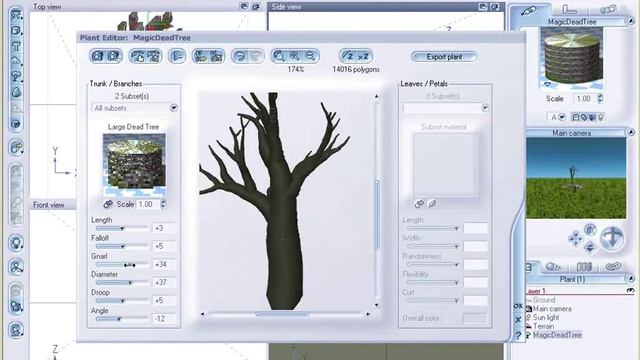Click the link icon under Subset material box
The width and height of the screenshot is (640, 360).
point(419,203)
